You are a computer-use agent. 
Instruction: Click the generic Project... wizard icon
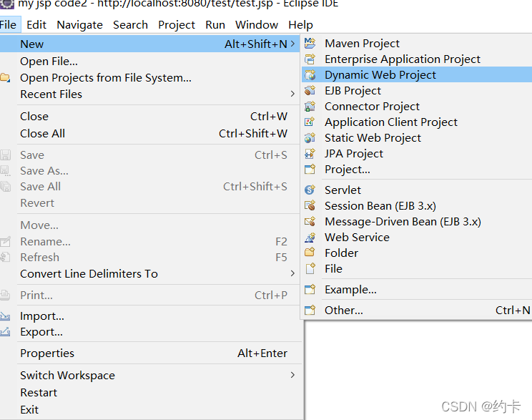[x=310, y=169]
